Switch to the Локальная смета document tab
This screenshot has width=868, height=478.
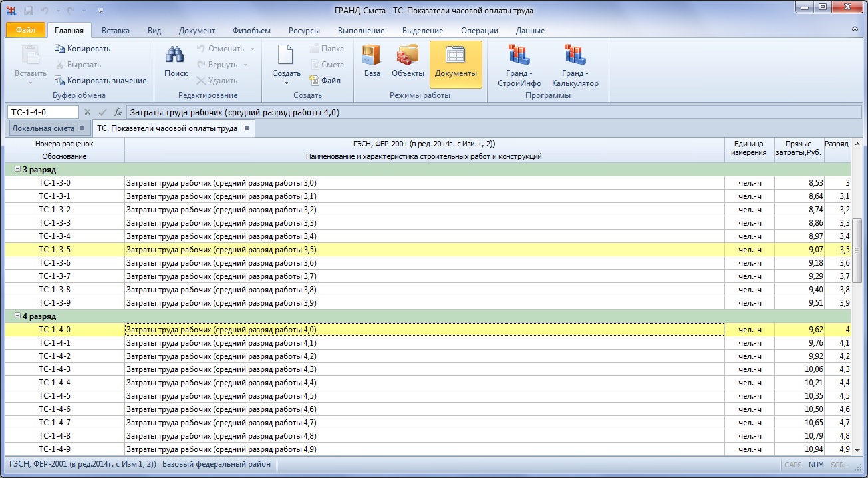click(44, 128)
